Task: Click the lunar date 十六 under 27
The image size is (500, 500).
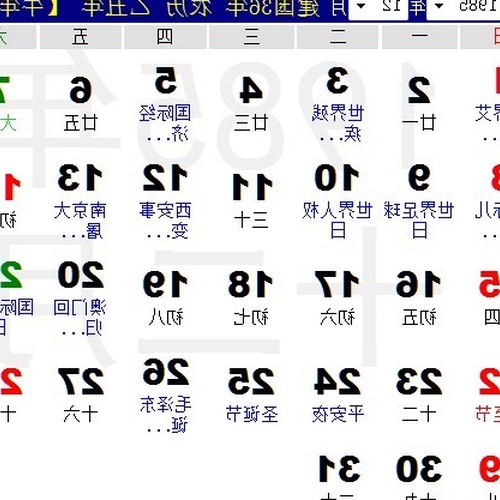Action: point(80,414)
